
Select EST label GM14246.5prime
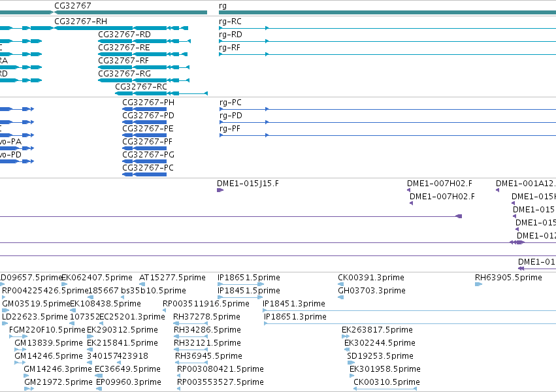click(48, 356)
